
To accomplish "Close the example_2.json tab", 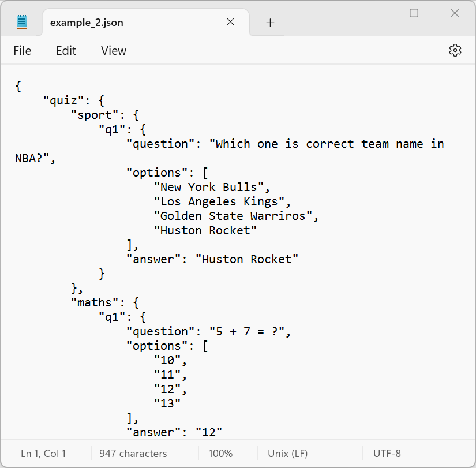I will (x=230, y=22).
